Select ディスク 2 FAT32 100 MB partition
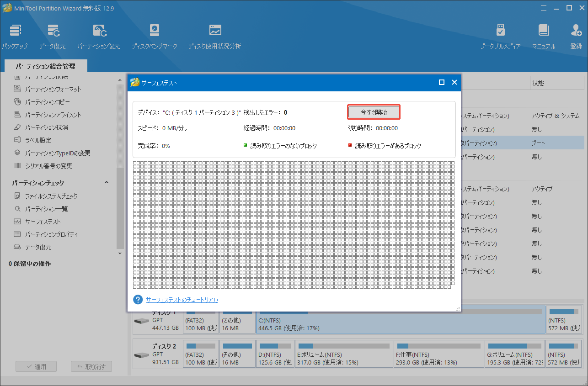This screenshot has height=386, width=588. pyautogui.click(x=200, y=353)
